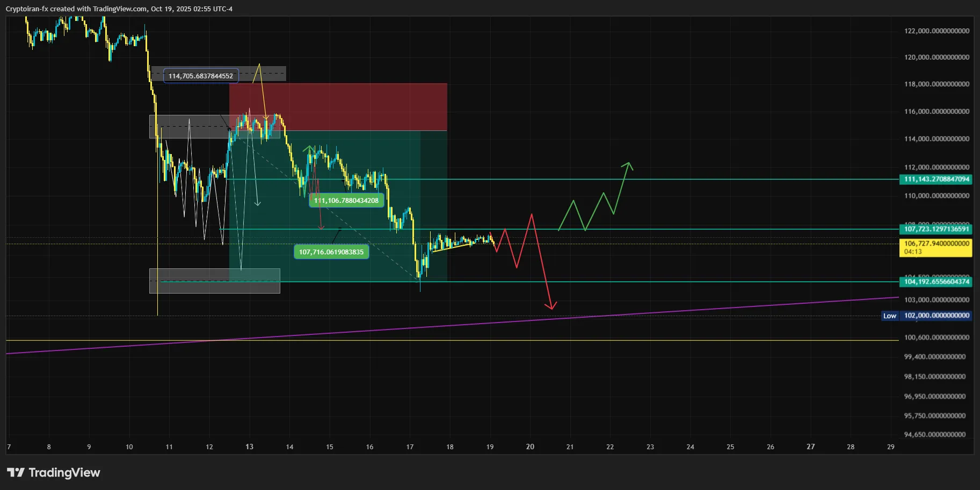Click the red downward projection arrowhead
The width and height of the screenshot is (980, 490).
pyautogui.click(x=551, y=306)
